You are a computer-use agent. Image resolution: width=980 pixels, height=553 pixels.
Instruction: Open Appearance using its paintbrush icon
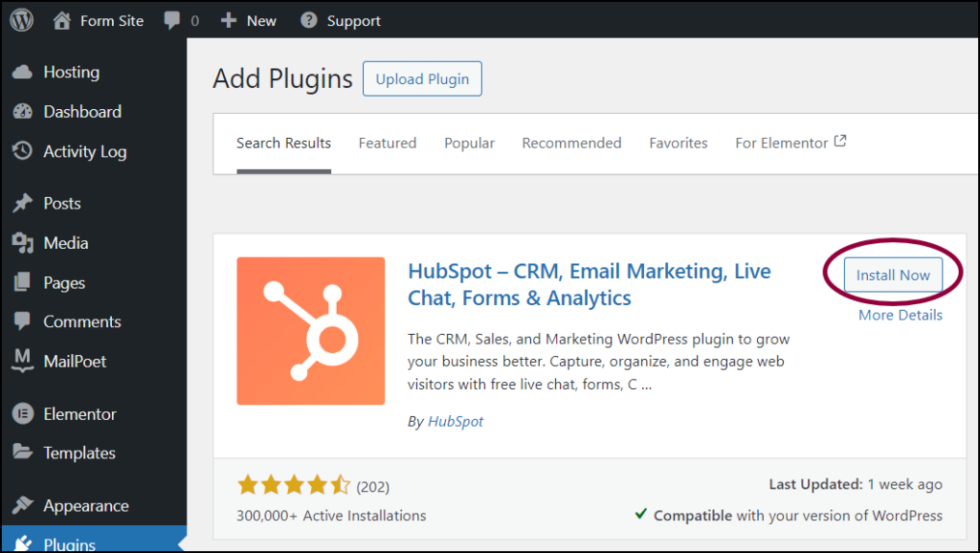23,504
